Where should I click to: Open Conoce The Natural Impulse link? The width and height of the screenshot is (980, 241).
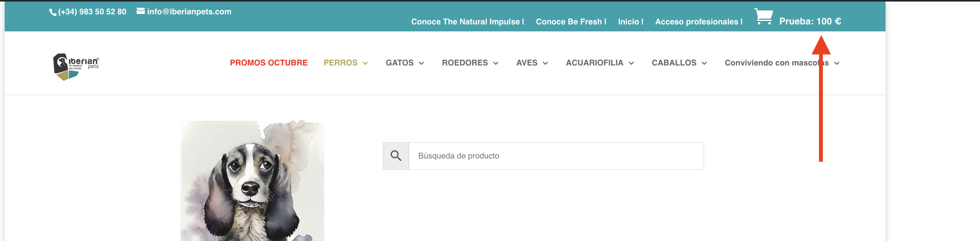point(466,22)
